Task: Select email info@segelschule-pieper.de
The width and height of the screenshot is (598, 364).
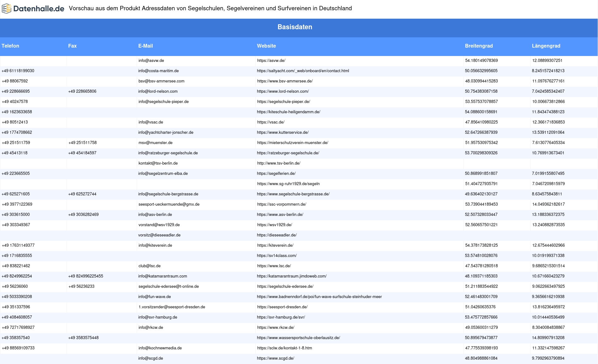Action: [164, 102]
